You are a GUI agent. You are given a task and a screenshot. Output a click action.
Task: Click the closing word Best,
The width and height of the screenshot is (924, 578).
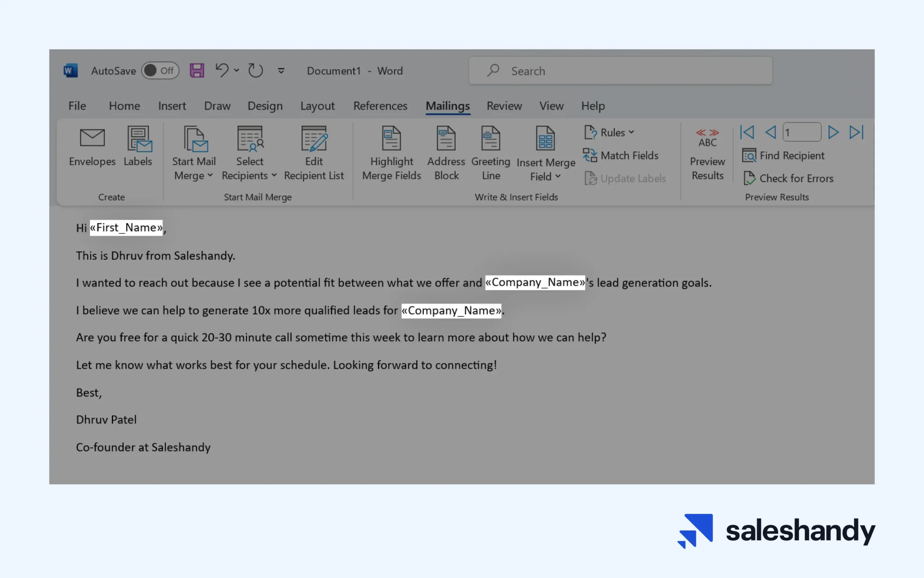[x=89, y=392]
